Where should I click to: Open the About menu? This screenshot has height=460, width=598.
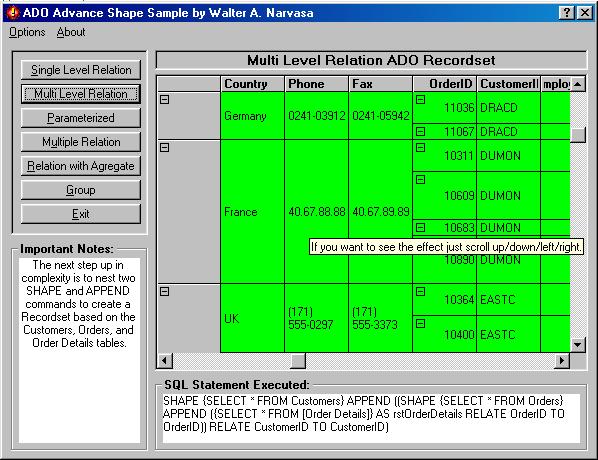(71, 32)
